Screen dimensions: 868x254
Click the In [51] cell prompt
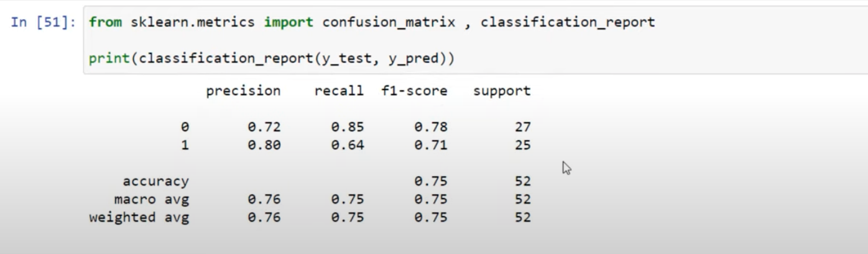[x=43, y=22]
